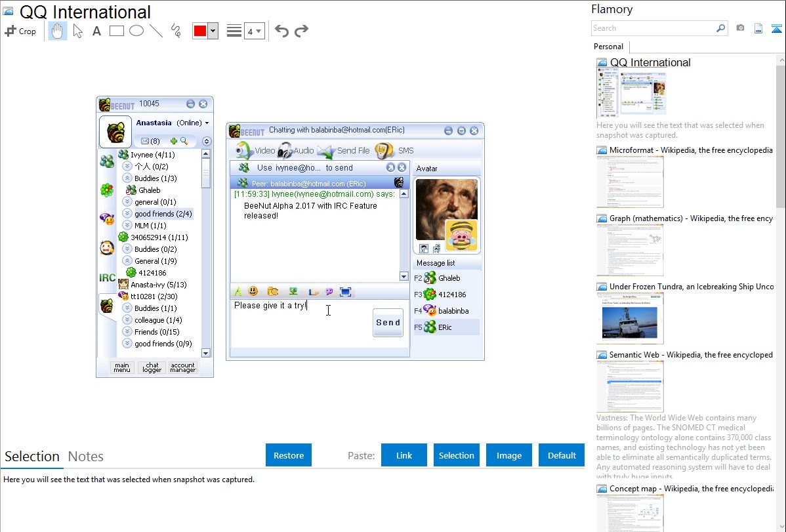Click the buddy search magnifier icon

point(184,141)
